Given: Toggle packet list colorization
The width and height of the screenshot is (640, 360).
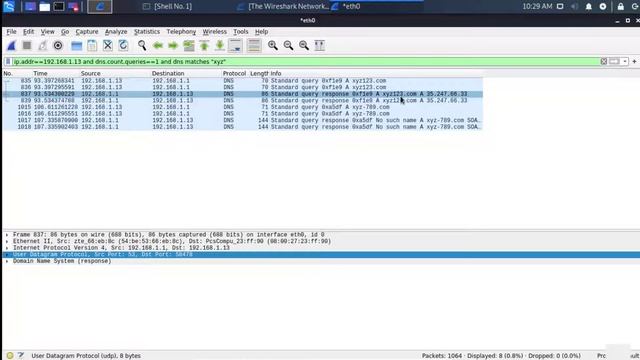Looking at the screenshot, I should click(x=254, y=46).
